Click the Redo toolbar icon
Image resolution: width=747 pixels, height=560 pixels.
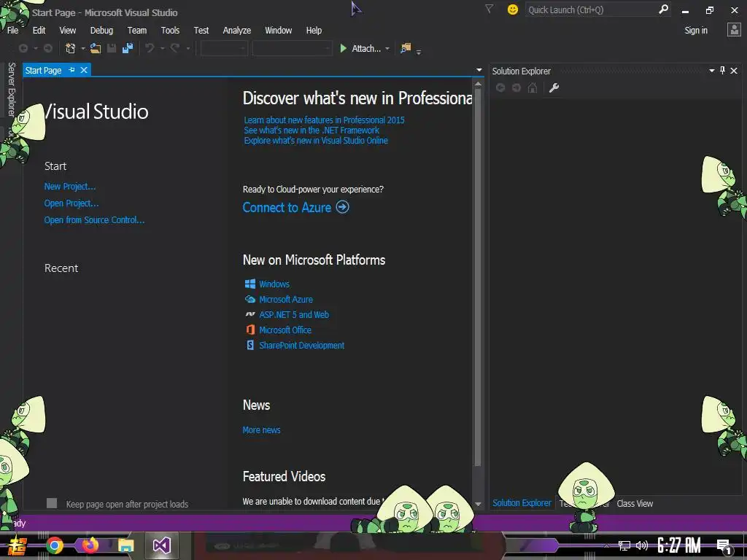coord(175,48)
